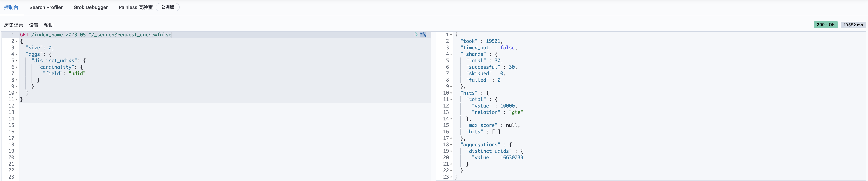Click "successful" : 30 in response
The width and height of the screenshot is (868, 181).
(x=492, y=67)
